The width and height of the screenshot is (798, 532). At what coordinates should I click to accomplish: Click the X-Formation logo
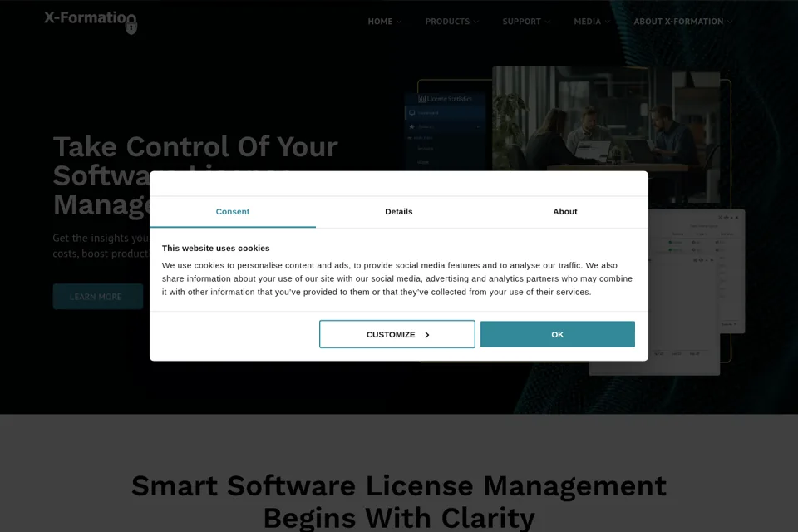click(91, 22)
